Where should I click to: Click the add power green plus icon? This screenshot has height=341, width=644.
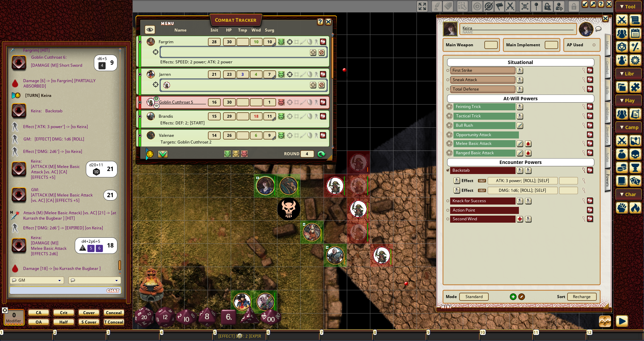513,297
